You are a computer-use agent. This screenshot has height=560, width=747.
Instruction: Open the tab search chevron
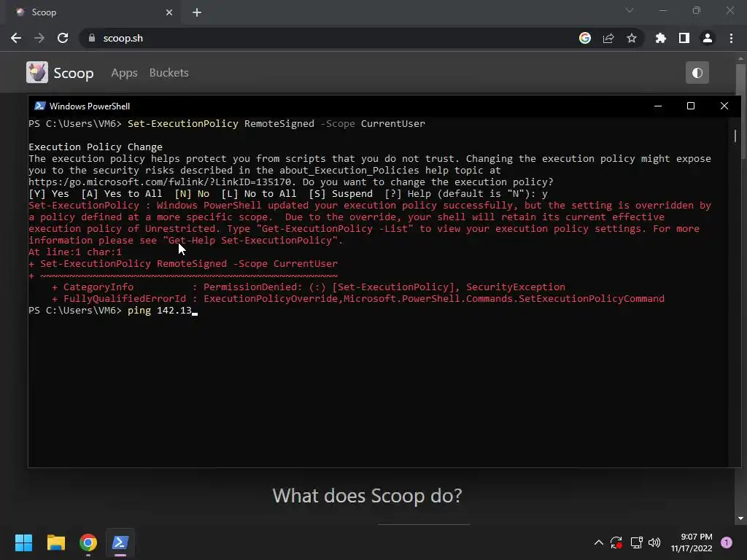click(630, 10)
